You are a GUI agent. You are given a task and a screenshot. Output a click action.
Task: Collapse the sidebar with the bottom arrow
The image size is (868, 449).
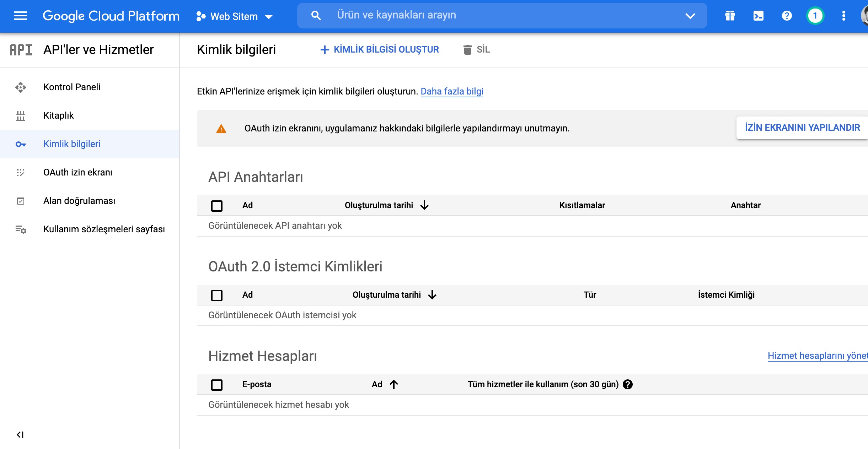[20, 434]
